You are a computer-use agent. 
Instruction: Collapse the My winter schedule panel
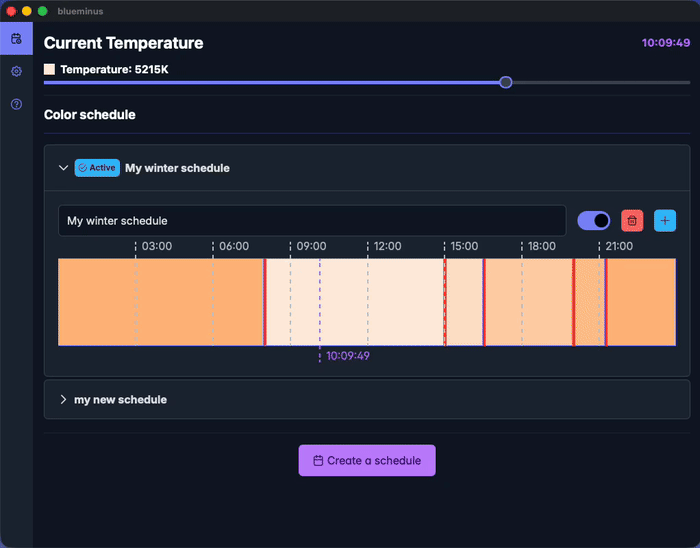click(x=63, y=168)
